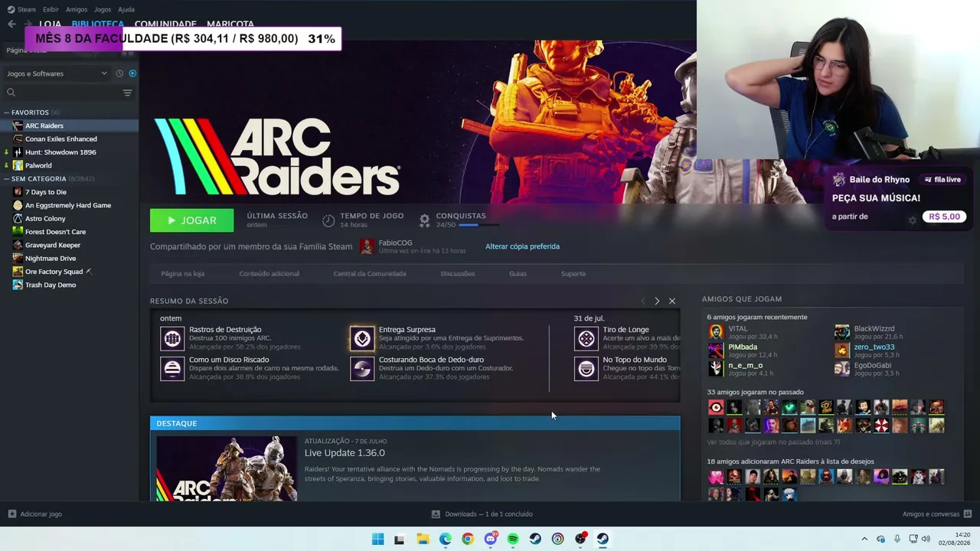
Task: Open the Jogos menu in the menu bar
Action: [103, 9]
